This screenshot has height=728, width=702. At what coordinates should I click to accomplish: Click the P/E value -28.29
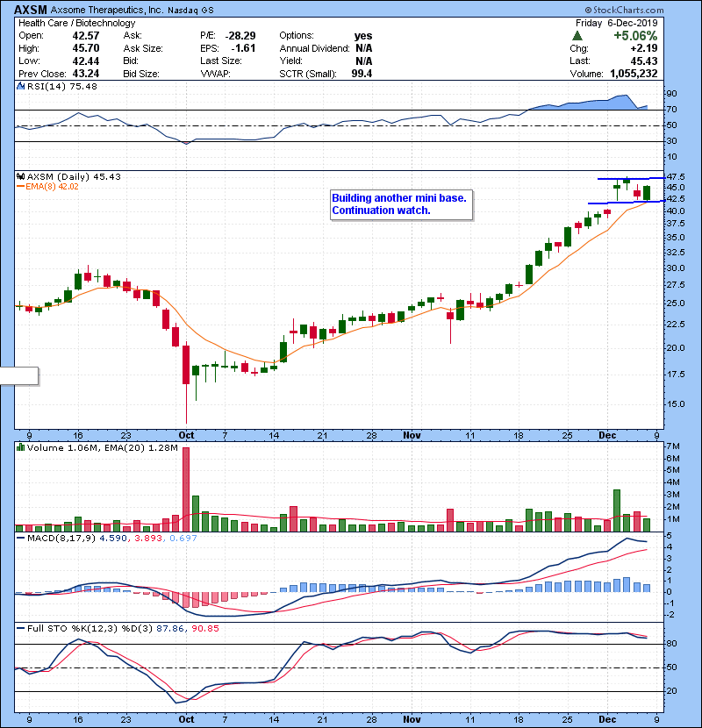pyautogui.click(x=240, y=36)
